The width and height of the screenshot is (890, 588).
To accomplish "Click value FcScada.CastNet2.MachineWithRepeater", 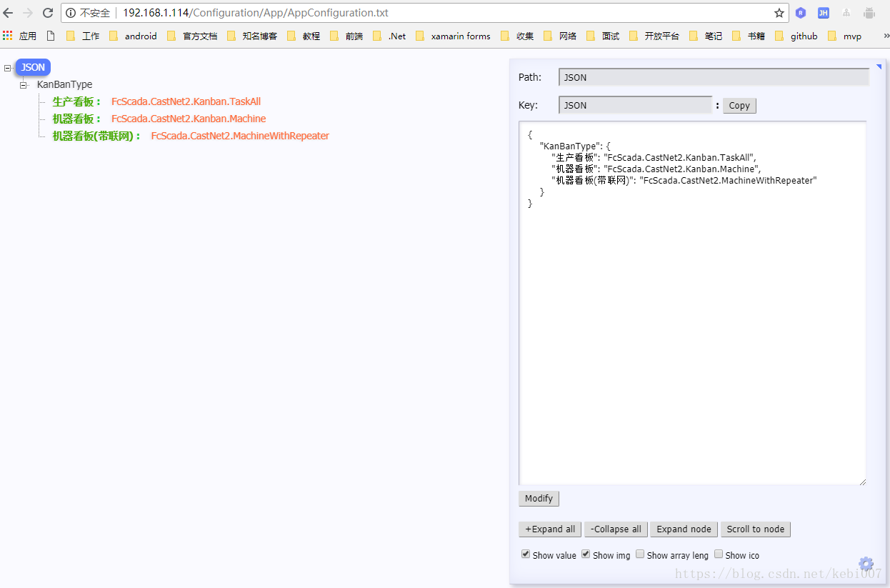I will (x=240, y=136).
